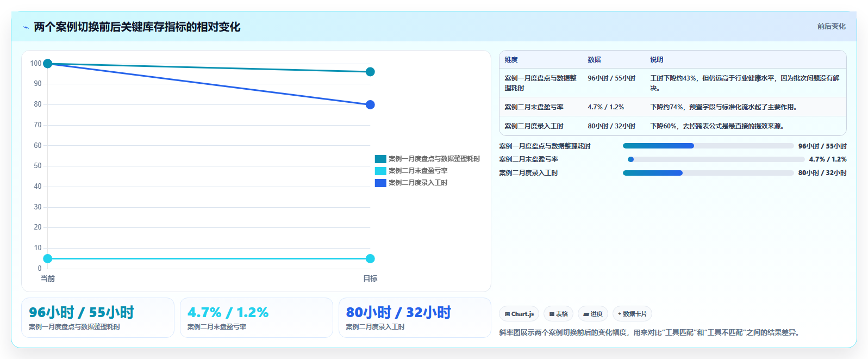The image size is (868, 359).
Task: Open the 4.7% / 1.2% stat card
Action: click(257, 318)
